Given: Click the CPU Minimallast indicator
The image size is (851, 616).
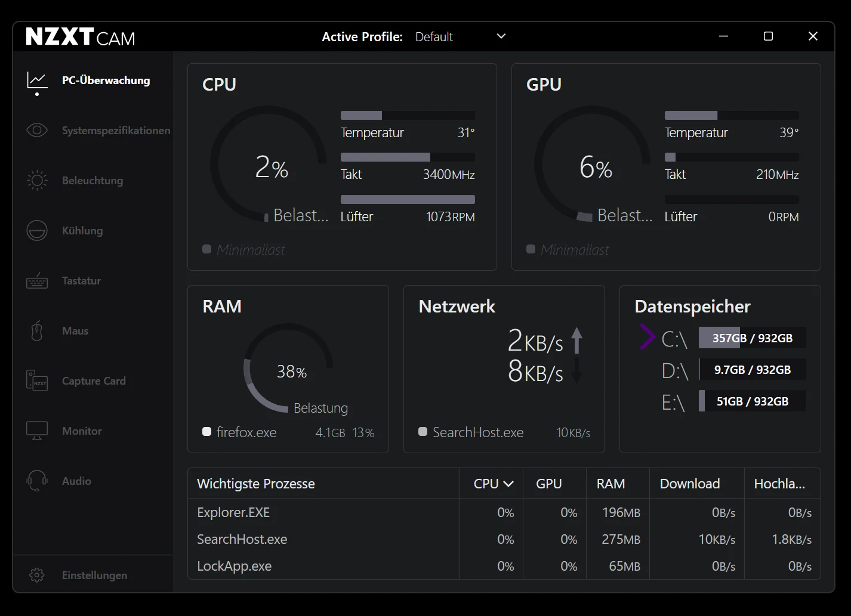Looking at the screenshot, I should click(243, 249).
